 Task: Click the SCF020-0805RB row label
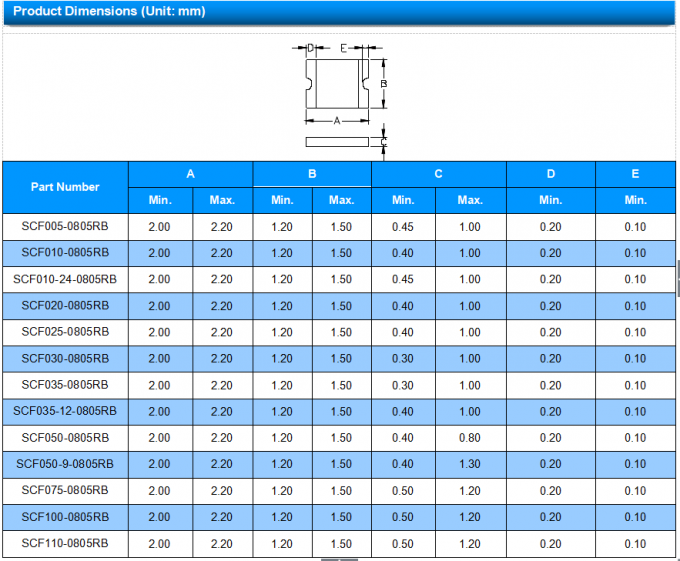[65, 306]
